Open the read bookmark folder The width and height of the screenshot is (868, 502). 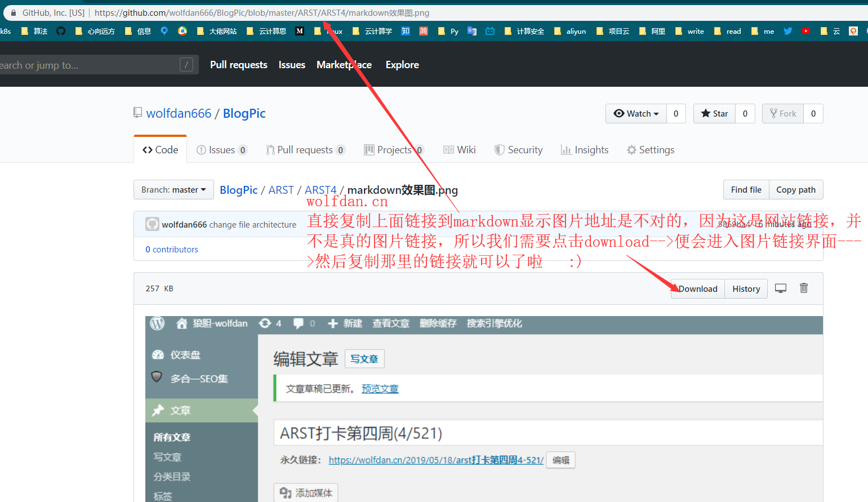pyautogui.click(x=727, y=31)
